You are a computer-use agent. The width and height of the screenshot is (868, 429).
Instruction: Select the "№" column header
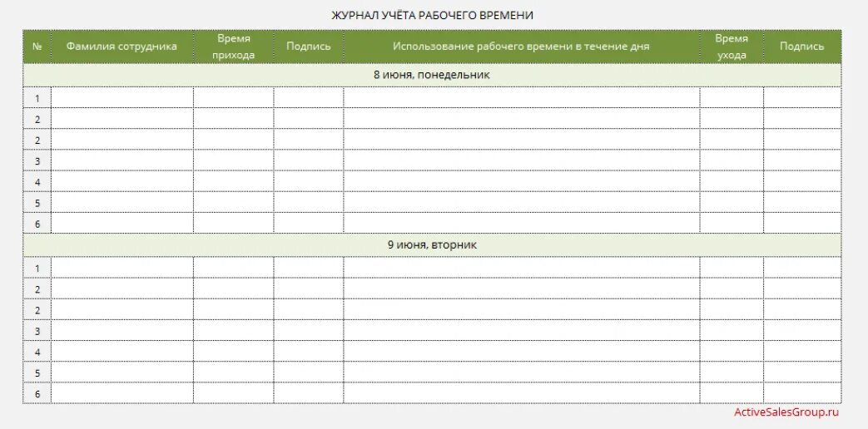[x=37, y=47]
